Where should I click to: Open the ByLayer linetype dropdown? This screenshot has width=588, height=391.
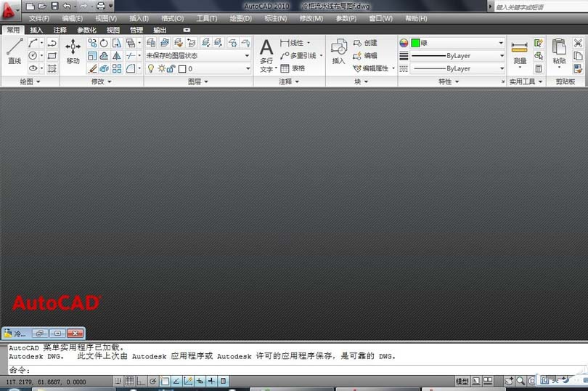coord(457,68)
